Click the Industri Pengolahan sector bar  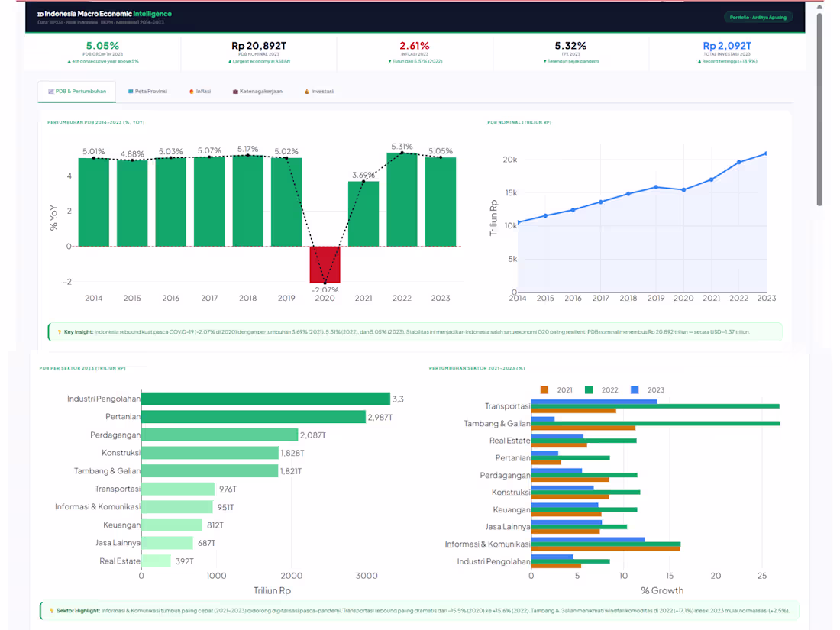point(265,399)
